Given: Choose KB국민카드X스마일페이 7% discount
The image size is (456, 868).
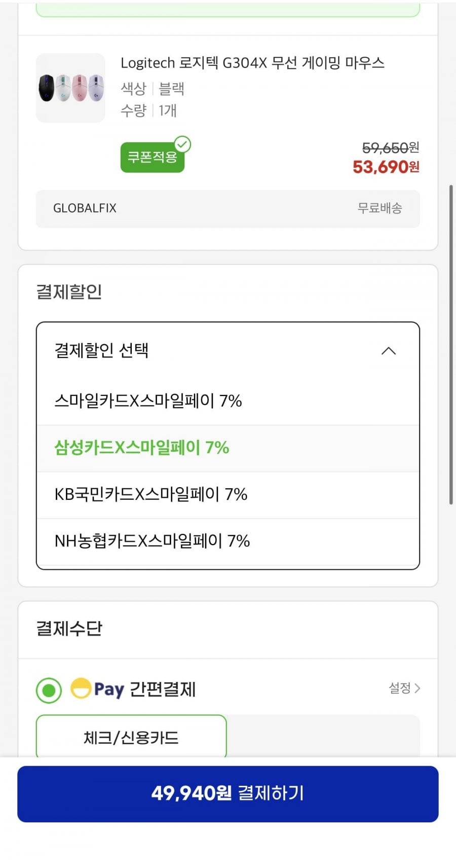Looking at the screenshot, I should 150,494.
